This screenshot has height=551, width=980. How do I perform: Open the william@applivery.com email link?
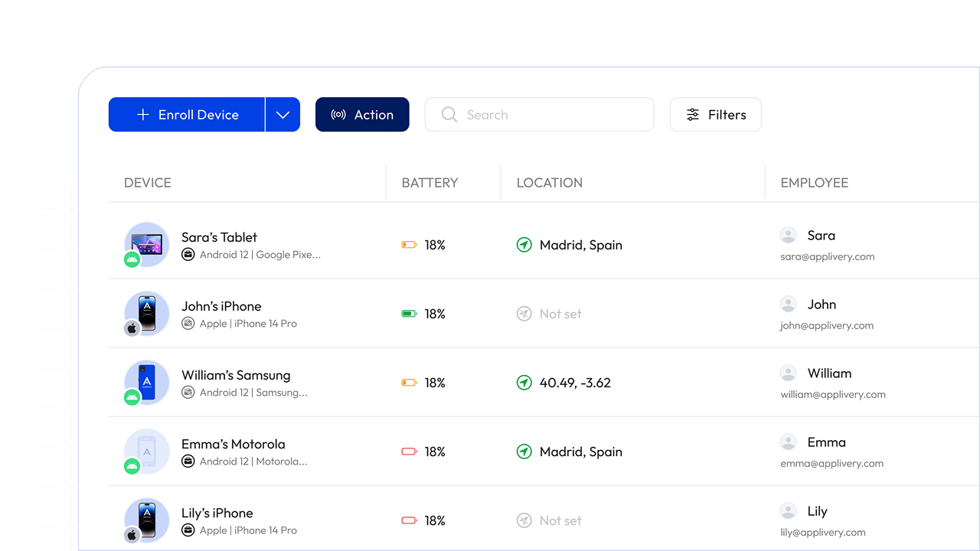[833, 395]
